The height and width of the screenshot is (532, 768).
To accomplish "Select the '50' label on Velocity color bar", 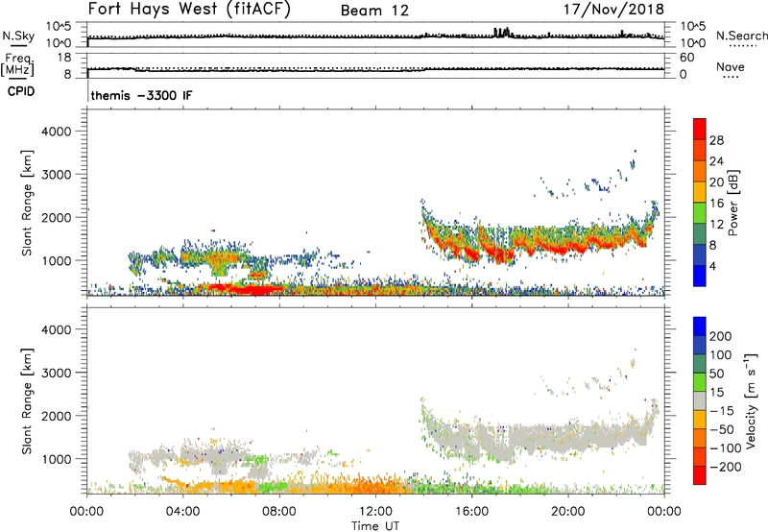I will coord(717,374).
